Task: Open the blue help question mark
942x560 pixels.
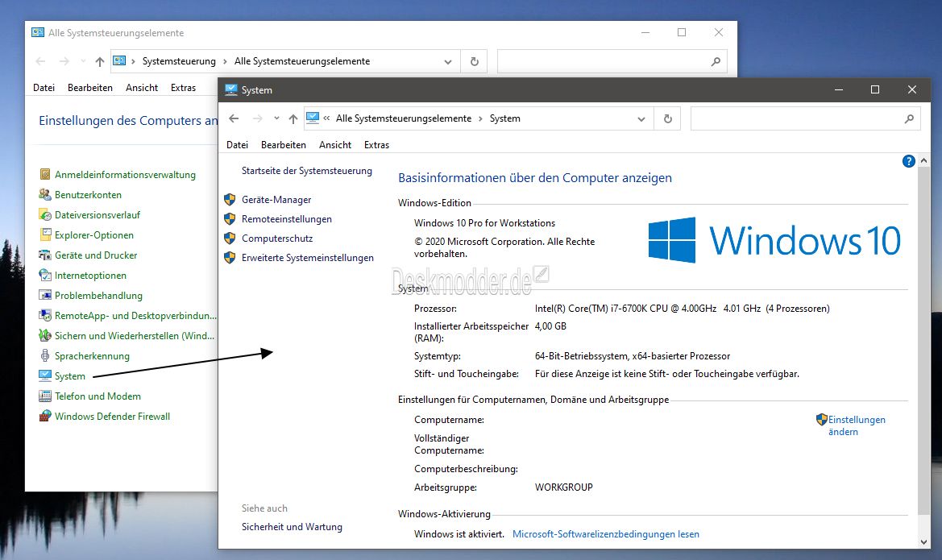Action: pos(908,161)
